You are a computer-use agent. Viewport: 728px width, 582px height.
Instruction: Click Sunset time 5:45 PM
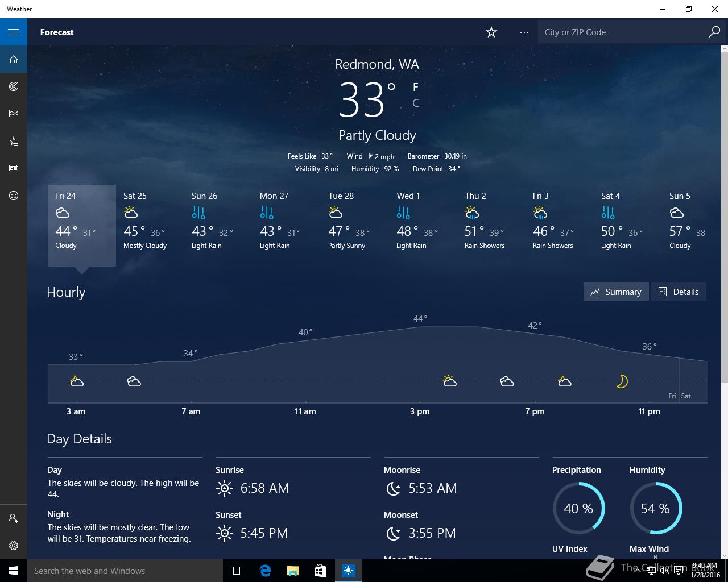(264, 533)
